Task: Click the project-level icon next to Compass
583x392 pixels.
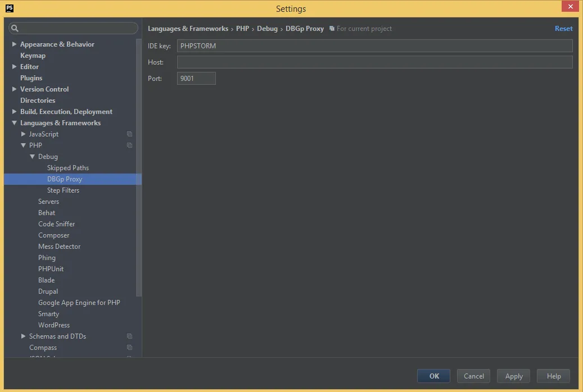Action: pyautogui.click(x=129, y=348)
